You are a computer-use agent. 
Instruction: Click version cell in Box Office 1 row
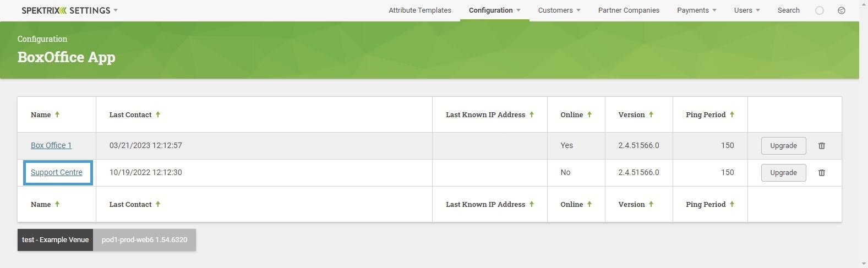coord(638,145)
